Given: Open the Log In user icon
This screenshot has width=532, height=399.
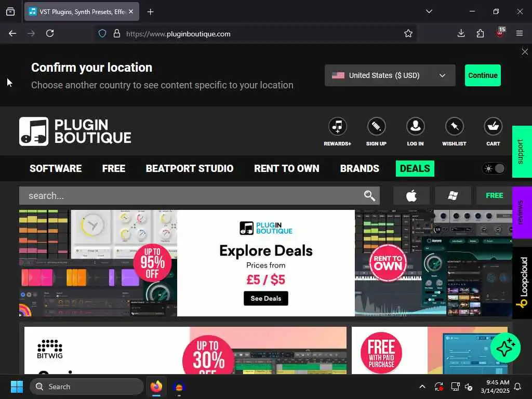Looking at the screenshot, I should click(415, 127).
